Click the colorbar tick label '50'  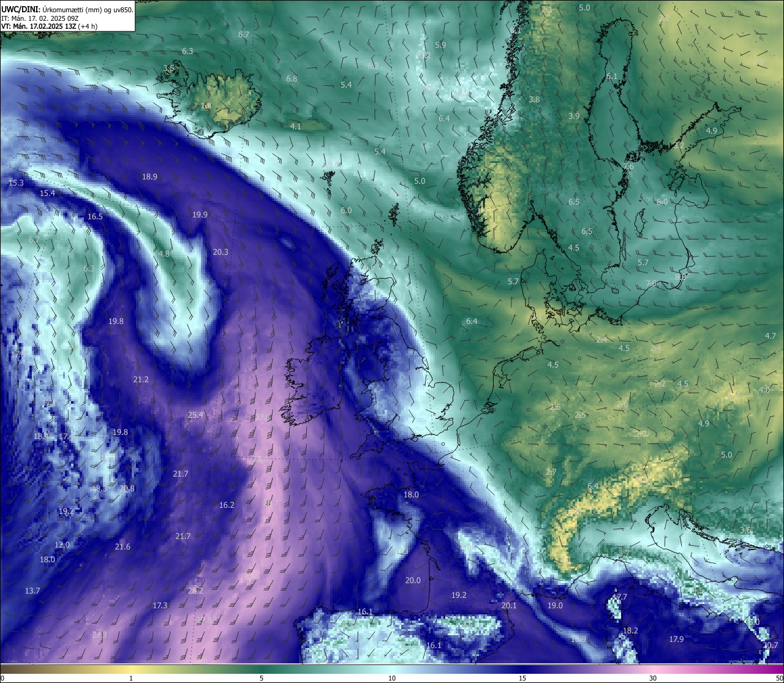[x=779, y=677]
